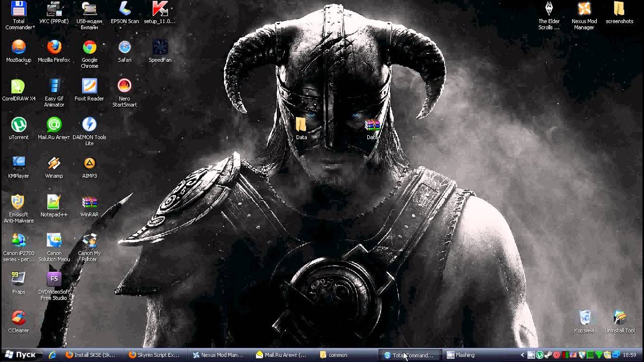Open Fraps desktop shortcut
Viewport: 644px width, 362px height.
point(19,283)
